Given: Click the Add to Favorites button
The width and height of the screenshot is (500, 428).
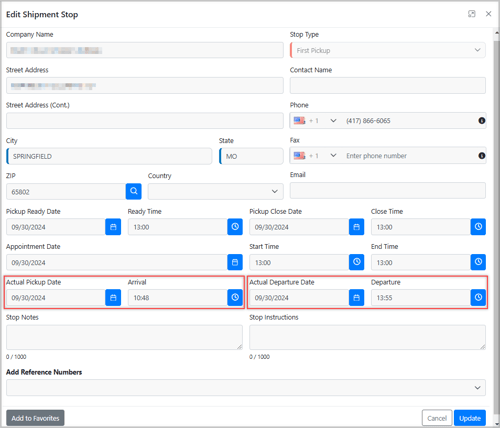Looking at the screenshot, I should point(35,418).
